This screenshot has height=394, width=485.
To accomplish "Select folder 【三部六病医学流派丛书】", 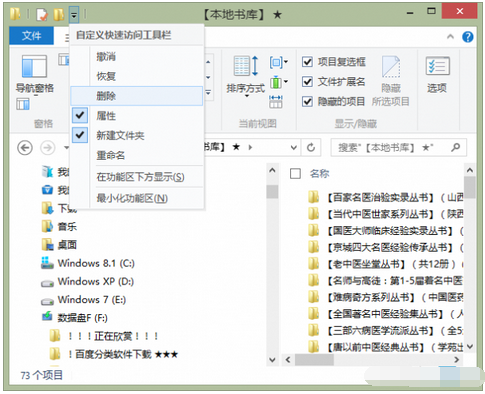I will [x=385, y=330].
